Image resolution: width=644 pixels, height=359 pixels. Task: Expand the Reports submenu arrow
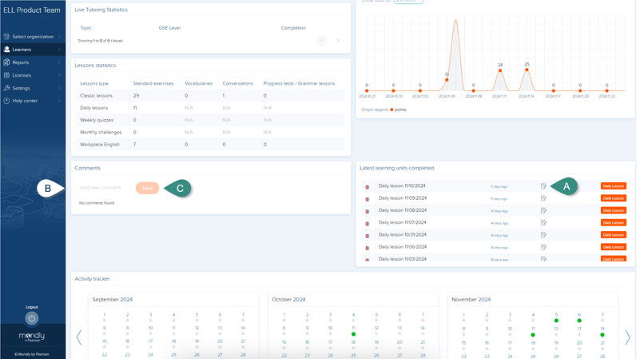[x=59, y=62]
